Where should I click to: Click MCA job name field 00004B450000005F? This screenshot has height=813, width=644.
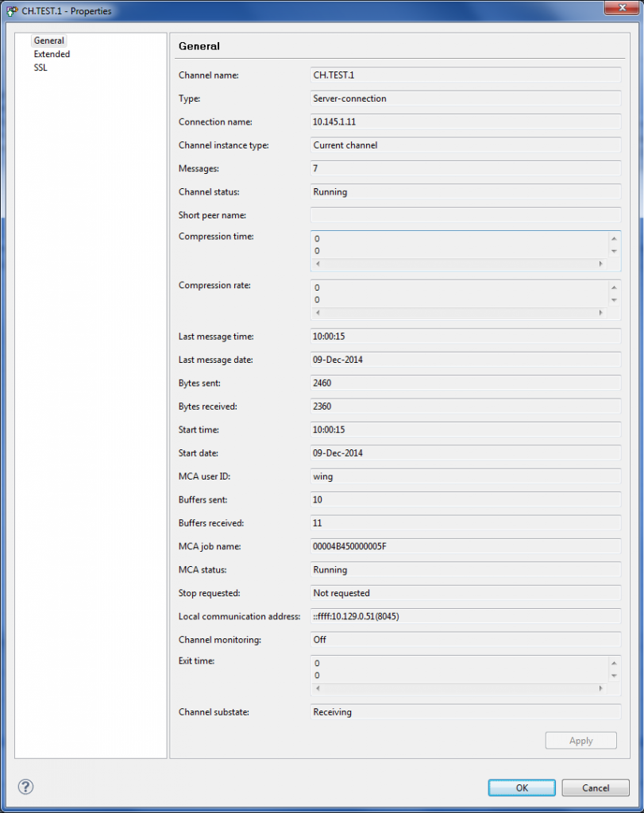tap(465, 546)
